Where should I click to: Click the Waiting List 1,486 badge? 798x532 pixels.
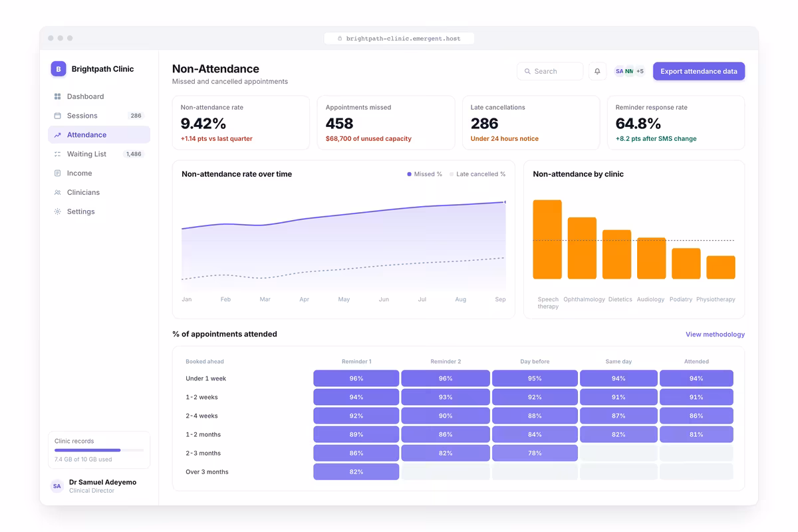(x=134, y=154)
